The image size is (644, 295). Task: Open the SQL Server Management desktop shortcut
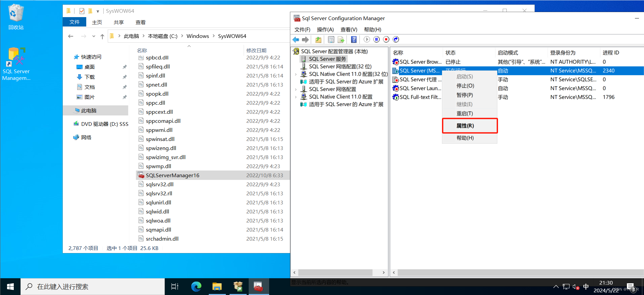pos(16,64)
